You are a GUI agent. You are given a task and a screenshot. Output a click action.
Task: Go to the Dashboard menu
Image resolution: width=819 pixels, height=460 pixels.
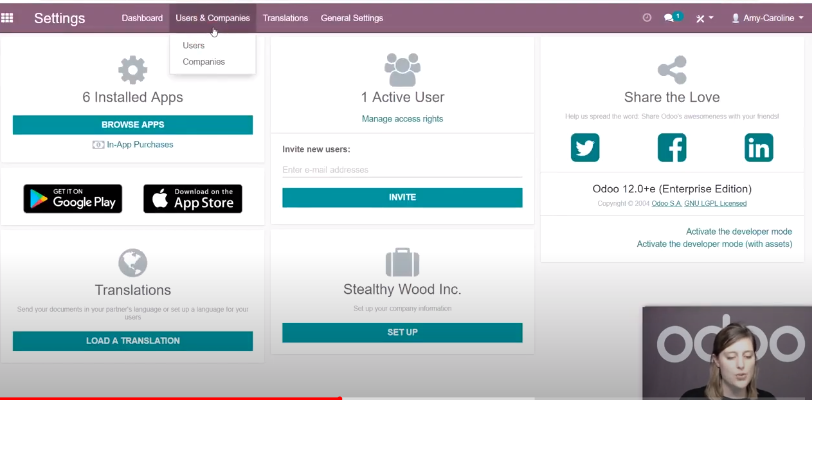[x=142, y=18]
